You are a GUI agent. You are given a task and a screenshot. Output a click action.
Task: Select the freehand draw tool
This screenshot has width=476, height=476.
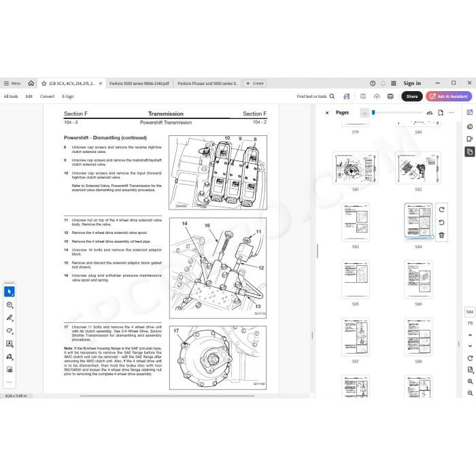click(10, 330)
